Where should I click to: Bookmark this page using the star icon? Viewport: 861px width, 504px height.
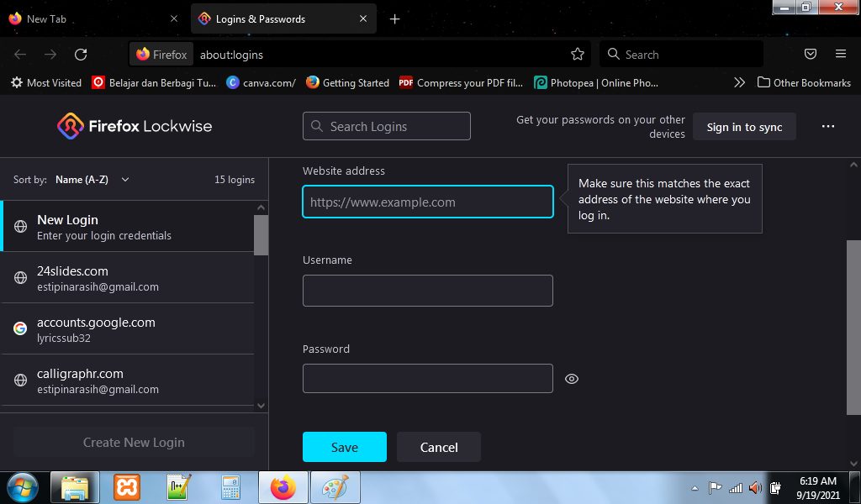pos(578,55)
